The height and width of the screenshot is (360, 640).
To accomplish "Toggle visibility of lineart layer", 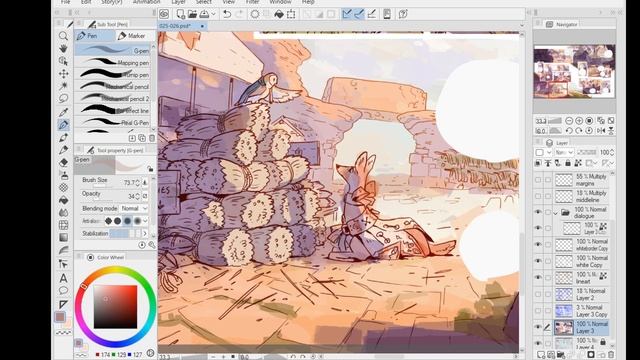I will point(538,277).
